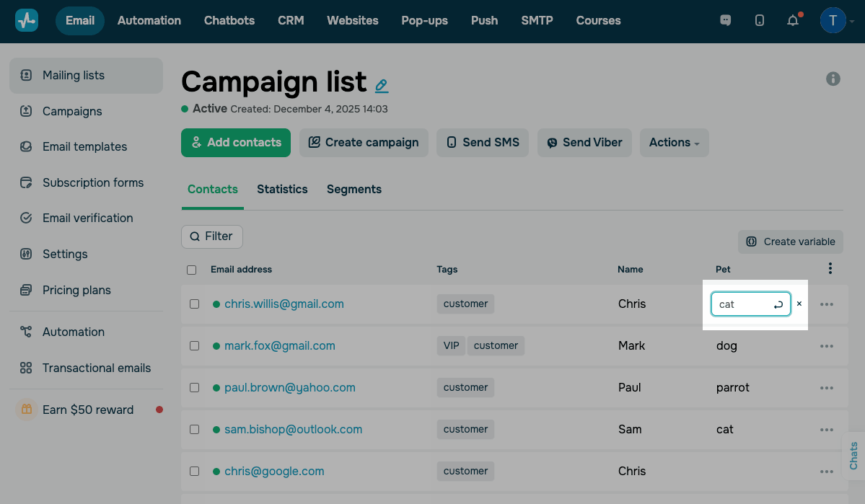Screen dimensions: 865x504
Task: Switch to the Statistics tab
Action: [282, 189]
